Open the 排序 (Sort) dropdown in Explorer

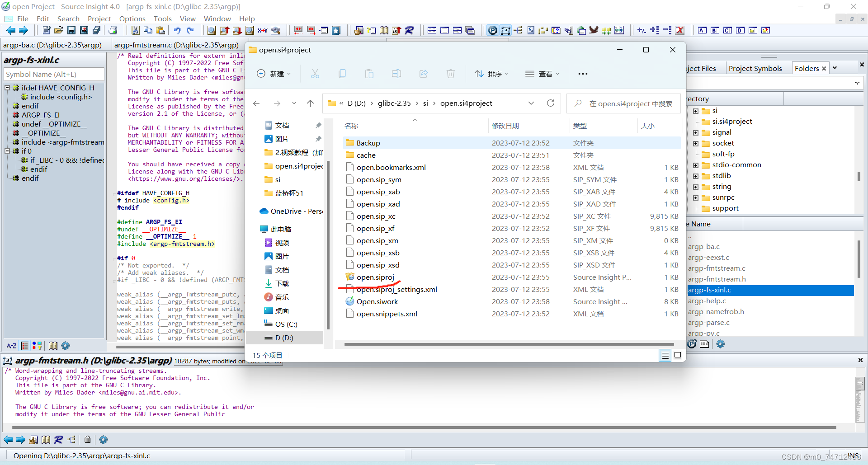click(x=492, y=74)
